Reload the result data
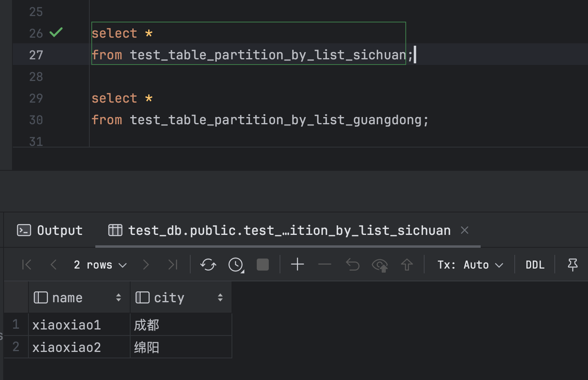588x380 pixels. click(x=208, y=265)
